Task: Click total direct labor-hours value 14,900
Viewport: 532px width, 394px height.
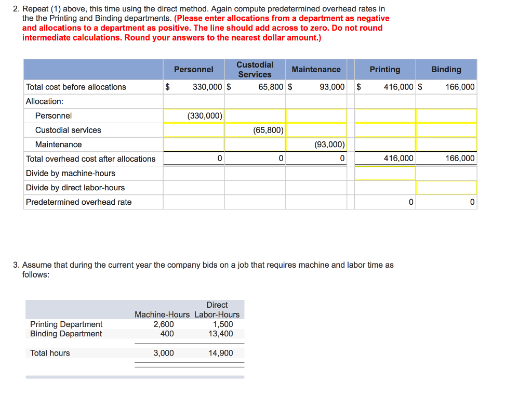Action: 220,353
